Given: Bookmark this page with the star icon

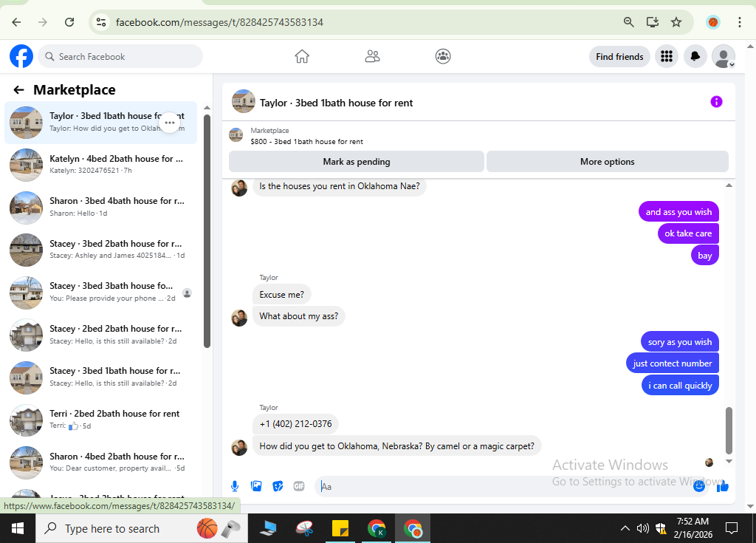Looking at the screenshot, I should (x=676, y=22).
